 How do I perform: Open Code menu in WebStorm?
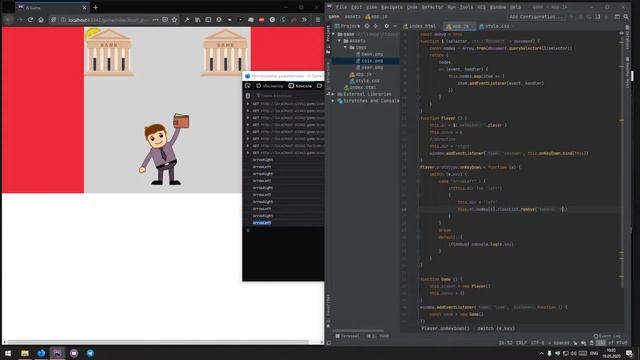(412, 7)
